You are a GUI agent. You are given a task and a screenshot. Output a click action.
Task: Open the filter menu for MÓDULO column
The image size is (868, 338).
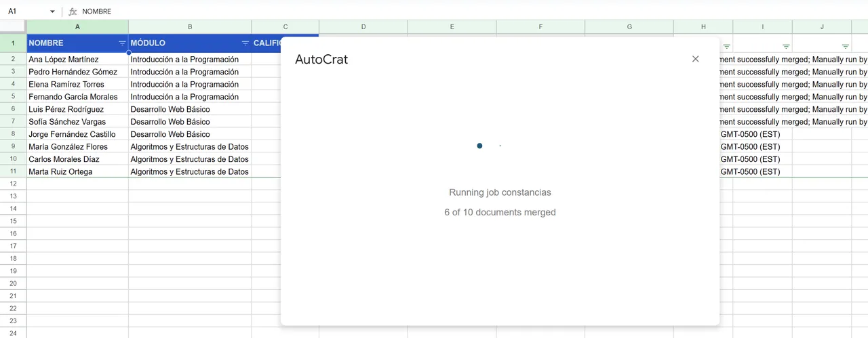pos(245,43)
